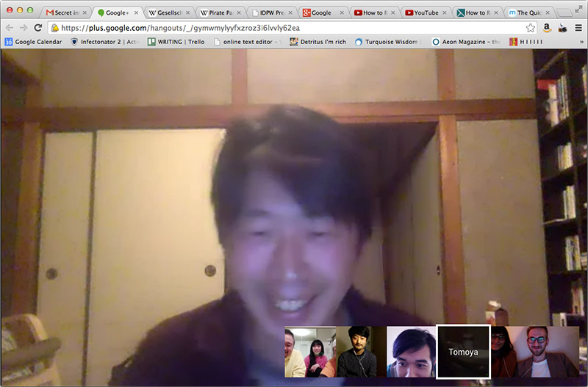The width and height of the screenshot is (588, 387).
Task: Switch to the Pirate Pa Wikipedia tab
Action: click(x=220, y=12)
